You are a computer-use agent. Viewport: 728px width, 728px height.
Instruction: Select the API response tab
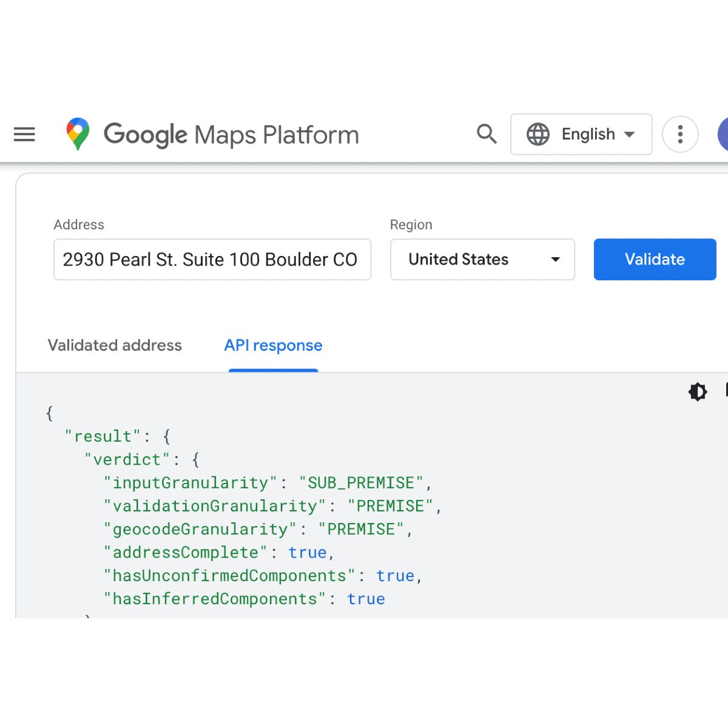[273, 345]
